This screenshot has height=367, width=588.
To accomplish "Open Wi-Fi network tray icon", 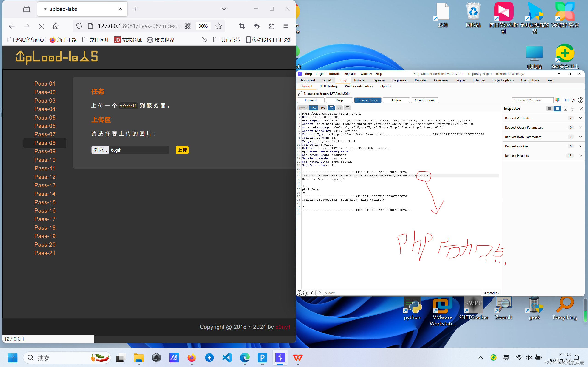I will pos(519,358).
